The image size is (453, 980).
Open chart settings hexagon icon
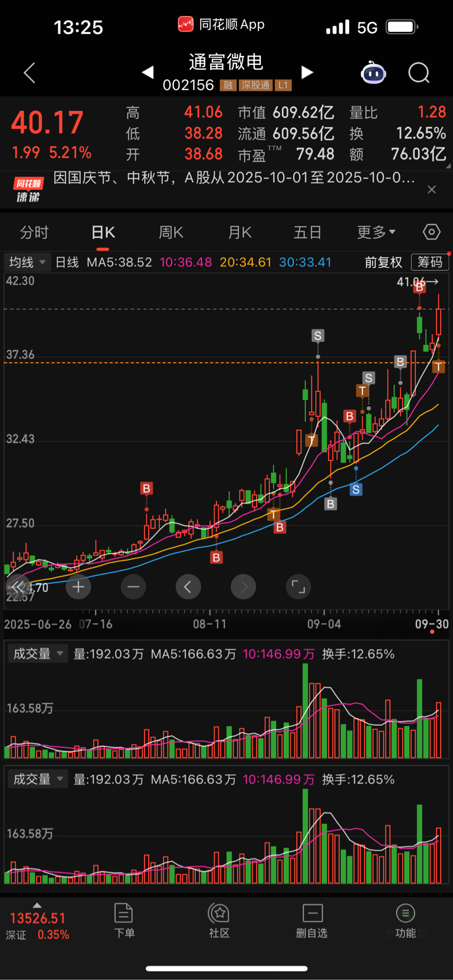pyautogui.click(x=432, y=232)
